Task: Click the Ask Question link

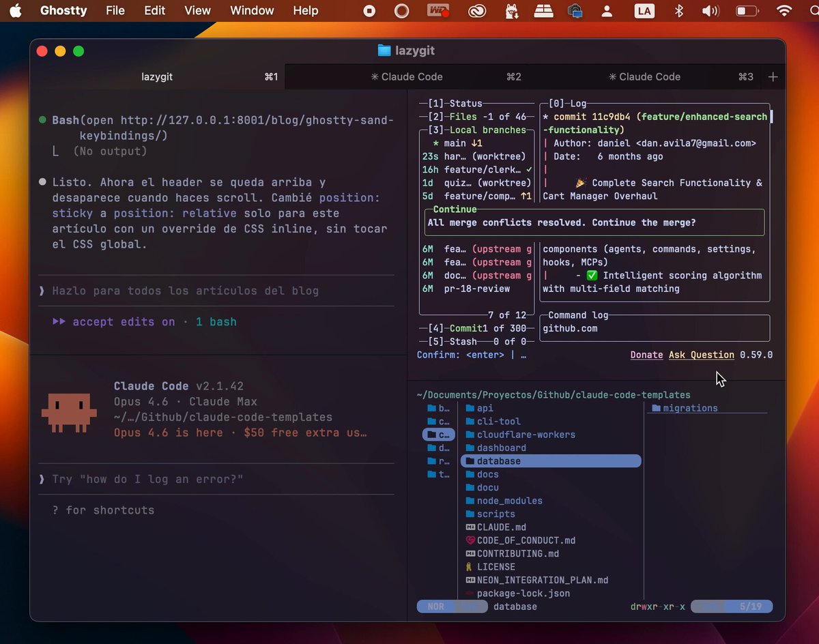Action: (x=702, y=355)
